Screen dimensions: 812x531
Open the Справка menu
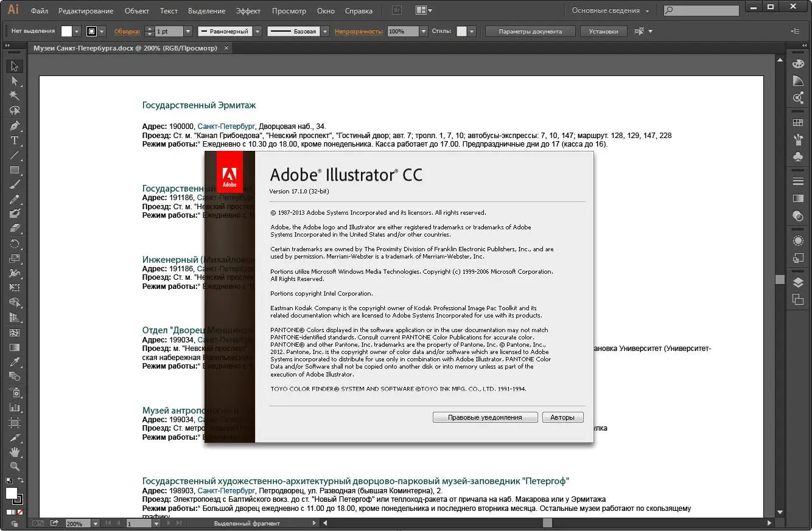point(359,11)
